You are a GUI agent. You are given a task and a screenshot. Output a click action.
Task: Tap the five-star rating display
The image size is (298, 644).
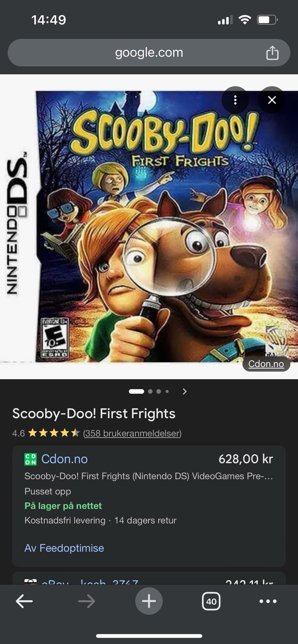54,433
